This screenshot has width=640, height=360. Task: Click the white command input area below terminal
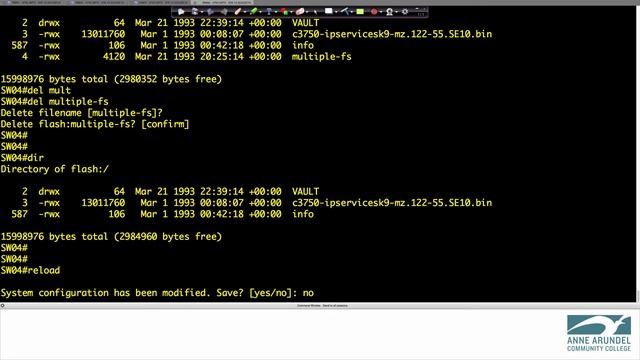click(x=282, y=334)
